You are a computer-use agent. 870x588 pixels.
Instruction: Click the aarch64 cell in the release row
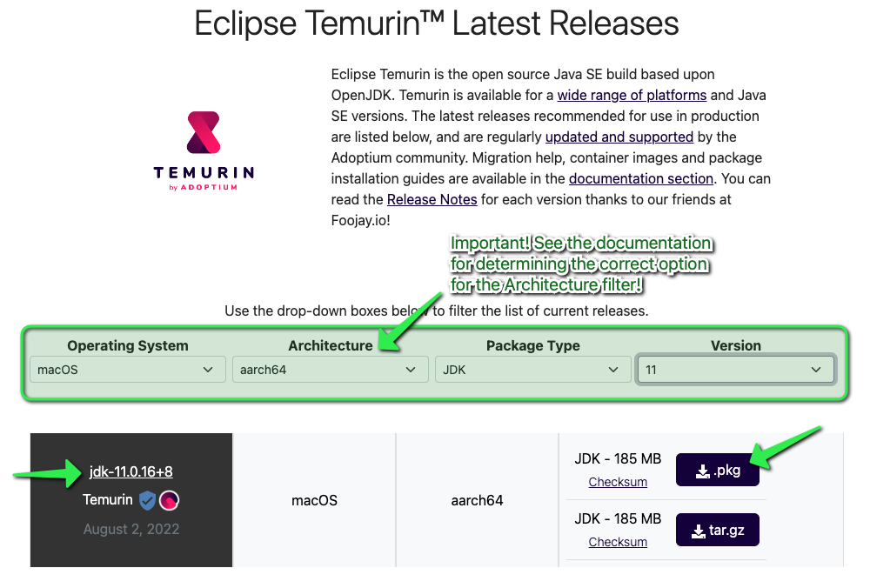[x=477, y=500]
